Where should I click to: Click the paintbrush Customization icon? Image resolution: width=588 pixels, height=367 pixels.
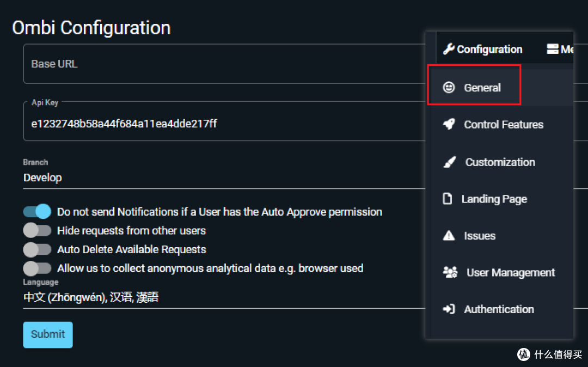coord(449,162)
